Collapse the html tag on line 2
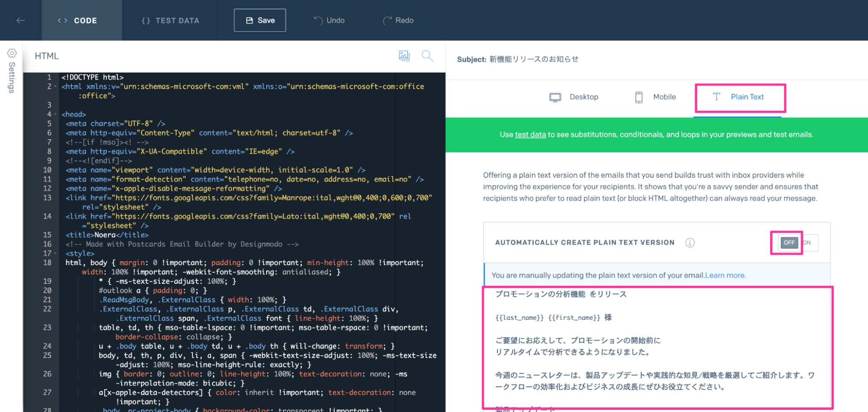Image resolution: width=868 pixels, height=412 pixels. 56,86
